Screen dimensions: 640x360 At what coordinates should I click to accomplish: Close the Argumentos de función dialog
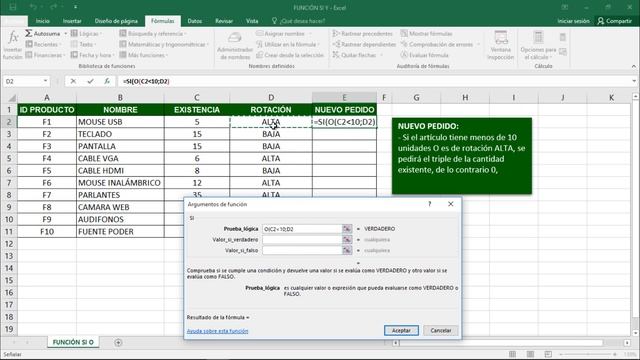tap(451, 204)
